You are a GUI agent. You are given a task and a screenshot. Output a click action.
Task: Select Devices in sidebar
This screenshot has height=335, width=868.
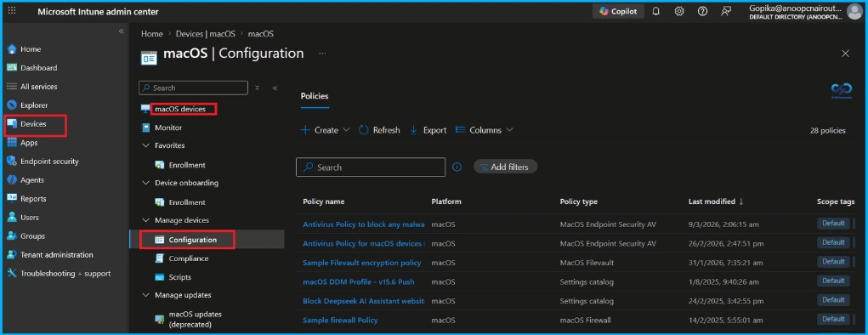click(34, 124)
